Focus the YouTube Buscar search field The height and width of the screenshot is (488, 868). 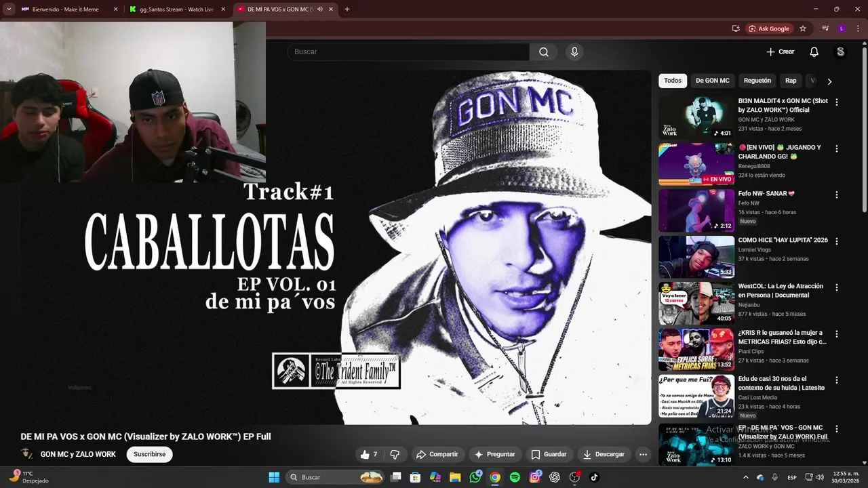coord(408,52)
